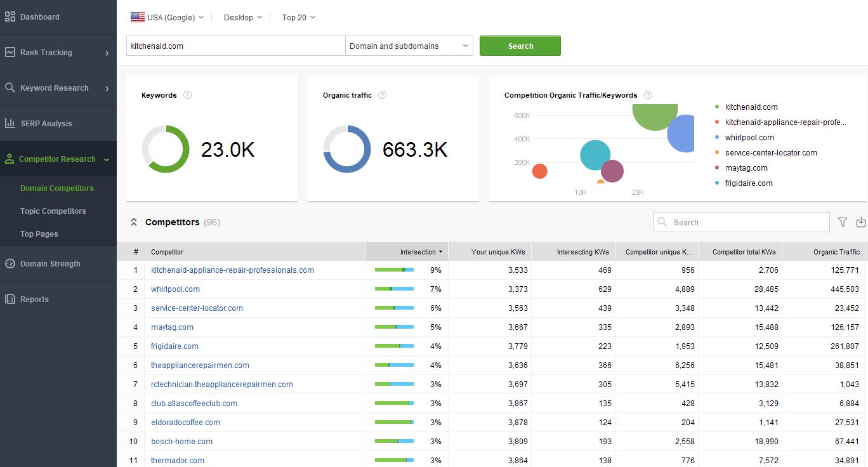The image size is (868, 467).
Task: Click magnifier icon in competitors search box
Action: pos(663,222)
